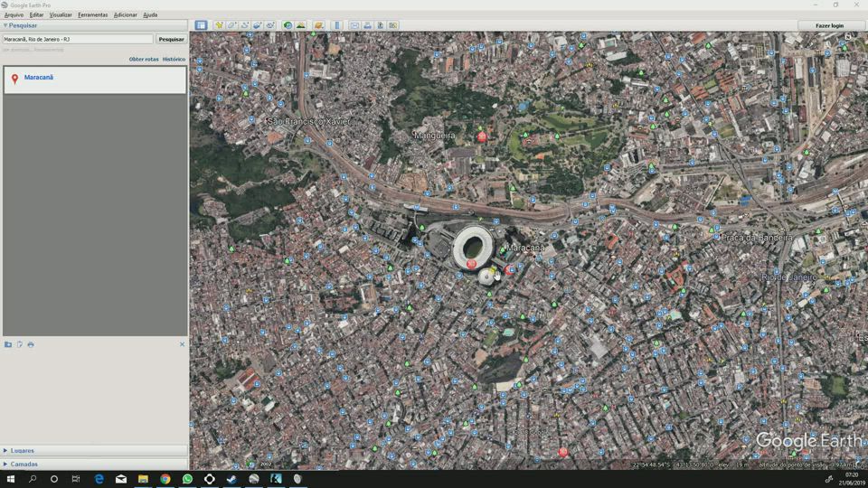Collapse the Pesquisar panel
Image resolution: width=868 pixels, height=488 pixels.
click(5, 25)
